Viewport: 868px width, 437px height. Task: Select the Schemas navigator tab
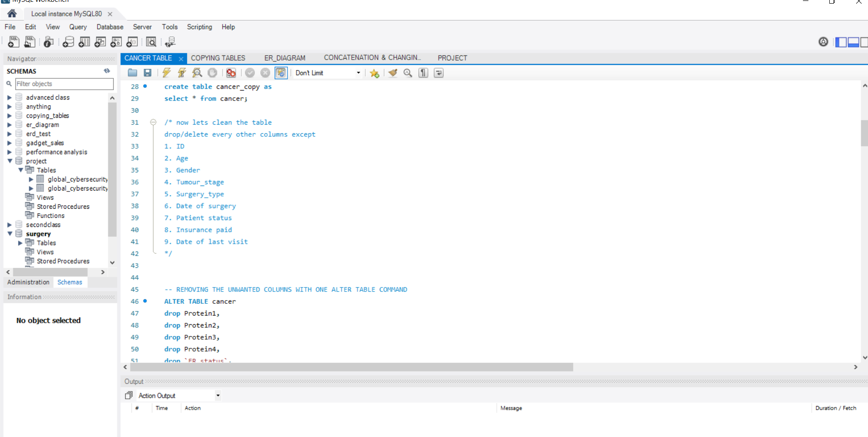click(x=70, y=282)
